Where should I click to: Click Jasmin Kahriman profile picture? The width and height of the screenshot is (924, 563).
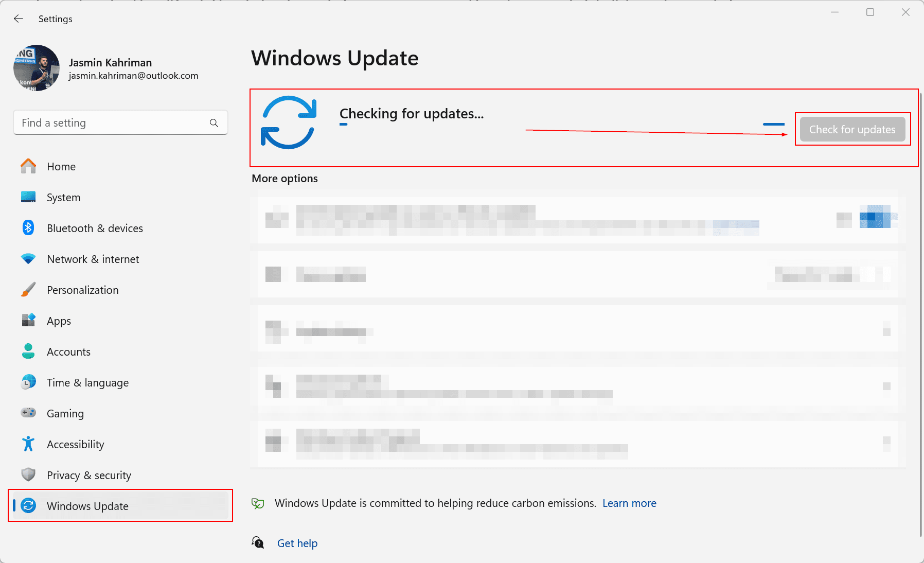click(x=37, y=68)
